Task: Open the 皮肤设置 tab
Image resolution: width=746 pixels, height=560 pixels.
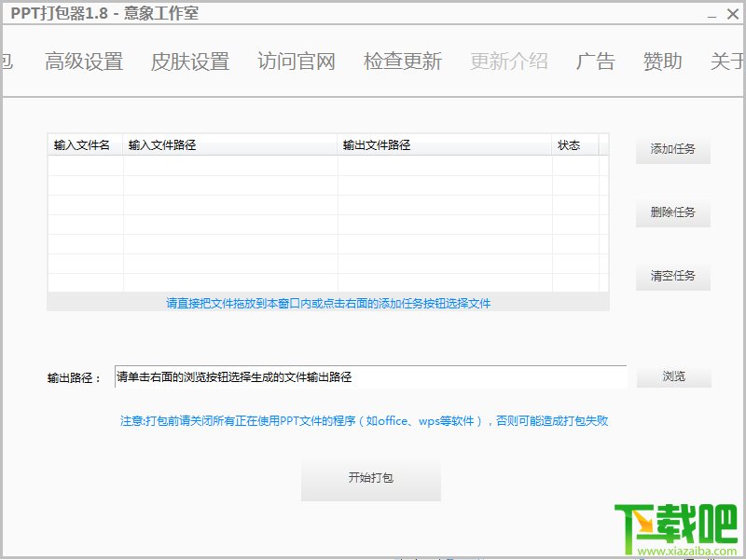Action: (x=190, y=61)
